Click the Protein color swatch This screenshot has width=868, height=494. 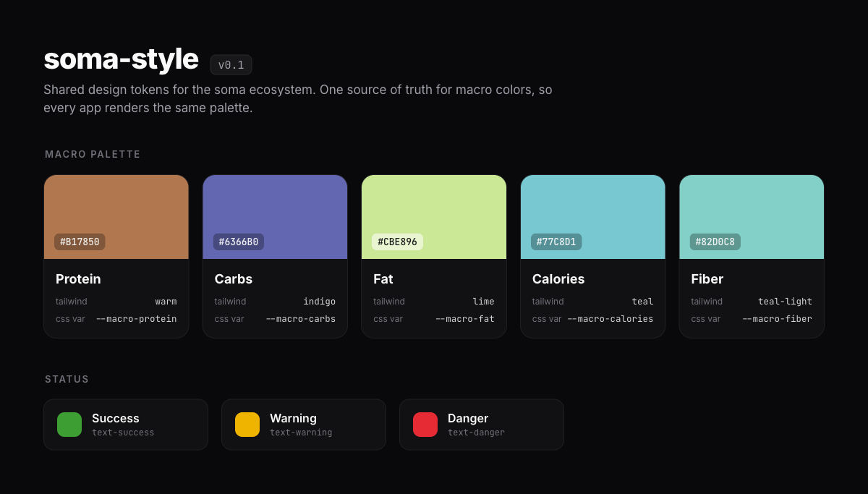[x=116, y=217]
